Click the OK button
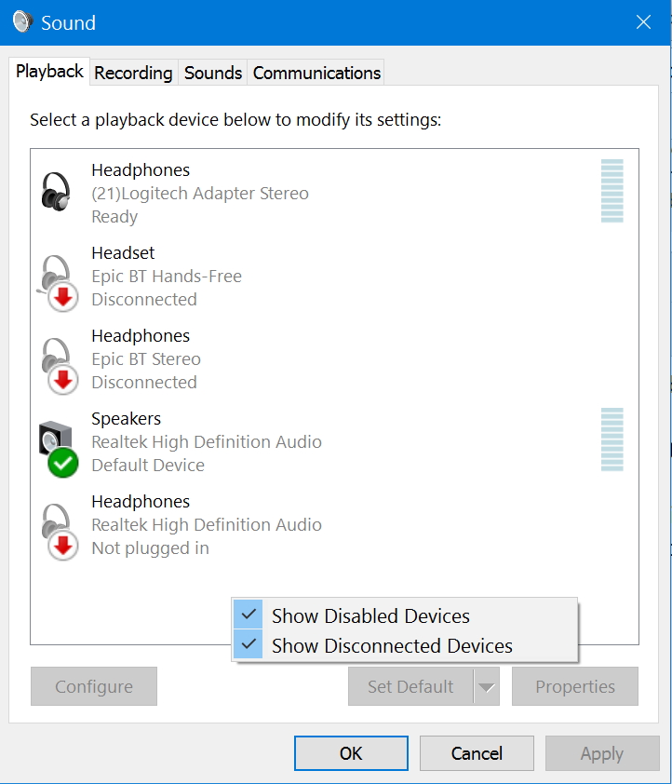672x784 pixels. (351, 753)
